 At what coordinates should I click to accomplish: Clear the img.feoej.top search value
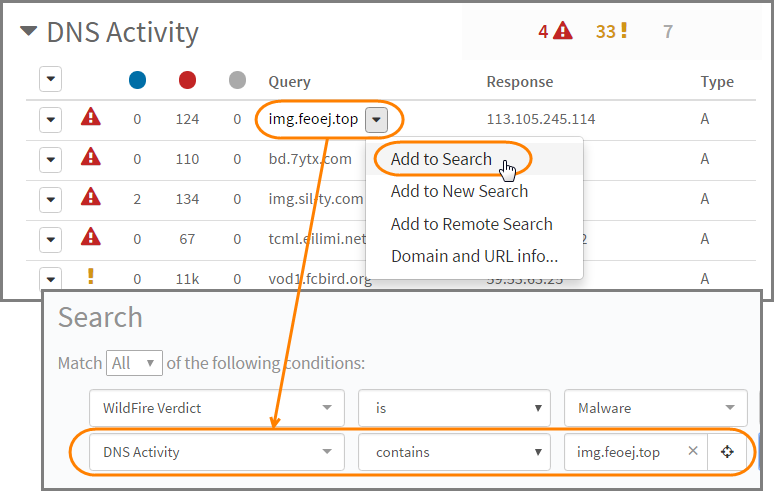click(x=693, y=452)
